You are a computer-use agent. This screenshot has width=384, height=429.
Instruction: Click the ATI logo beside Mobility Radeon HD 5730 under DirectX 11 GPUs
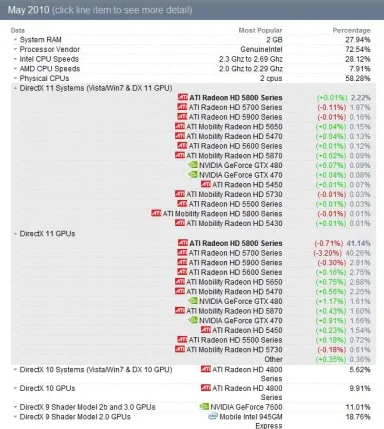point(180,349)
